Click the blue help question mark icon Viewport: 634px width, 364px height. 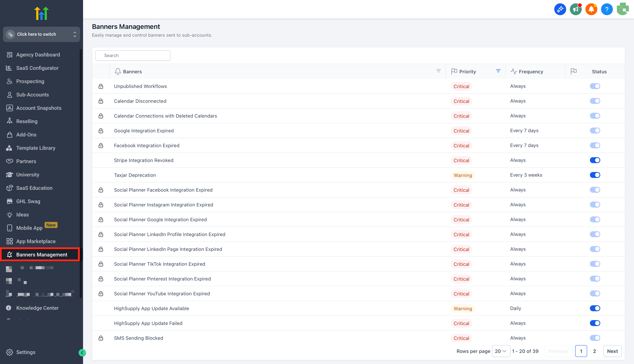point(607,9)
